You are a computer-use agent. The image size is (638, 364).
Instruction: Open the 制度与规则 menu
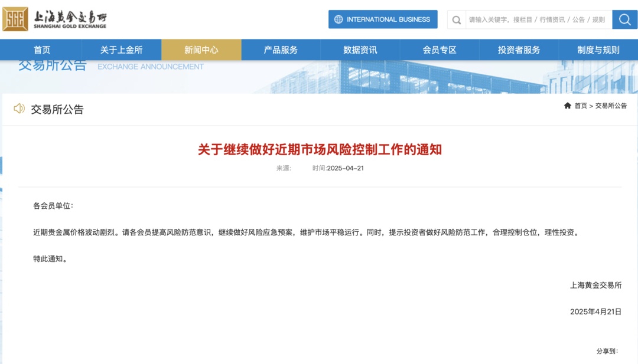coord(598,50)
